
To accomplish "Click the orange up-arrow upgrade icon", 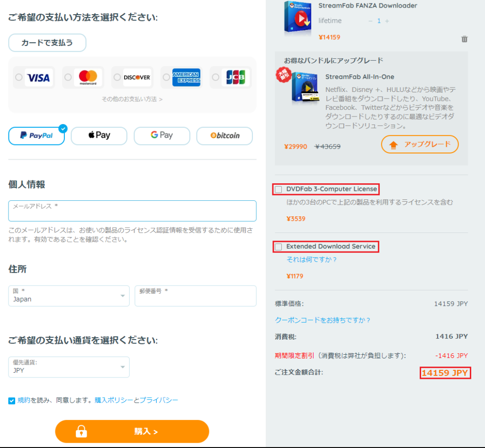I will click(394, 145).
